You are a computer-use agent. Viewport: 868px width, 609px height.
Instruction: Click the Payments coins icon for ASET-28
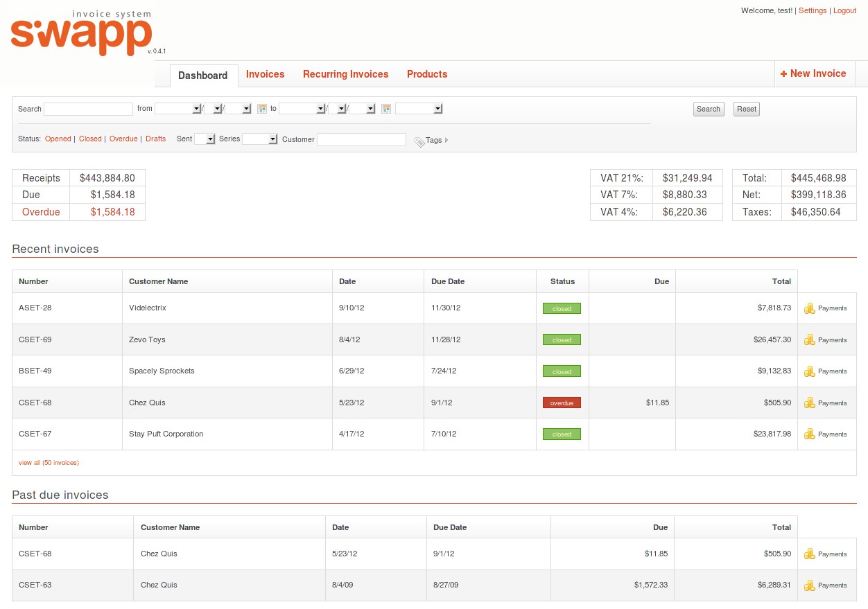coord(809,308)
